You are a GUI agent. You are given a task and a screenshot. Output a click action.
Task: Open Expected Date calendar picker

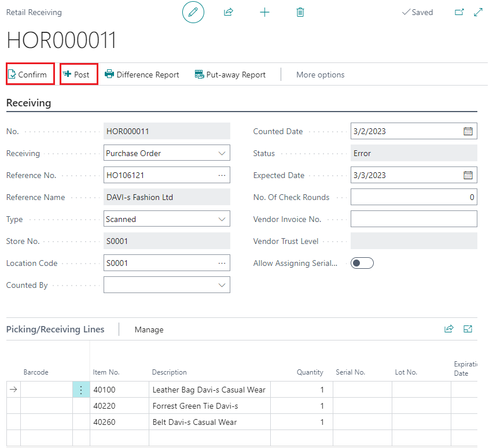pyautogui.click(x=468, y=175)
